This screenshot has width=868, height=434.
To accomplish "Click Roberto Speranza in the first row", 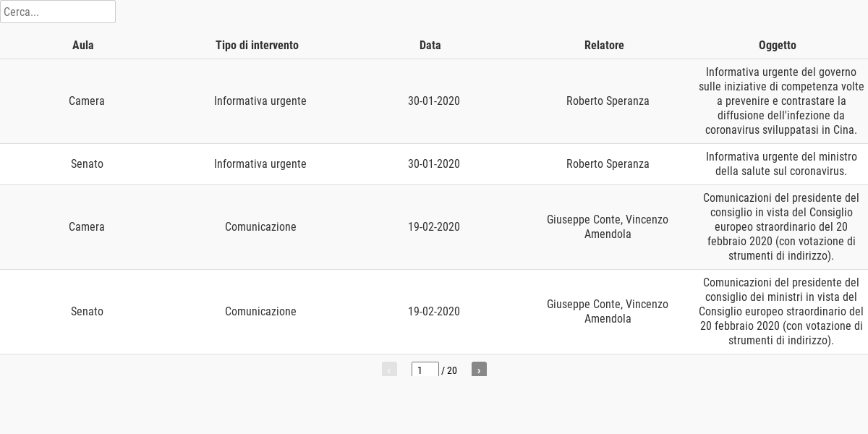I will click(x=608, y=101).
